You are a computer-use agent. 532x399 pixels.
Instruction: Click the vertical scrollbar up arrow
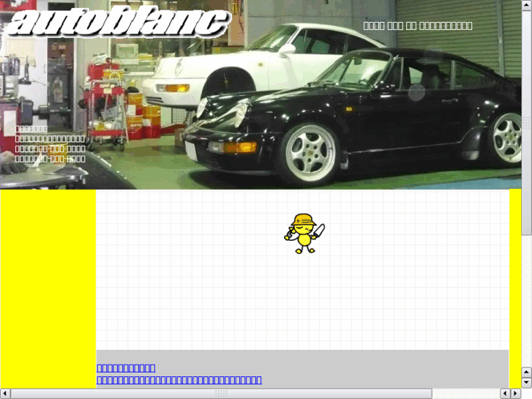[x=527, y=4]
